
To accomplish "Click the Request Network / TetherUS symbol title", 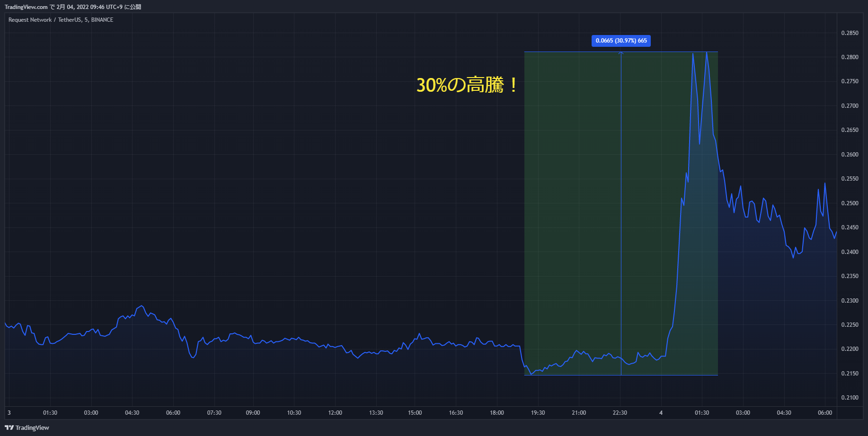I will click(x=61, y=20).
